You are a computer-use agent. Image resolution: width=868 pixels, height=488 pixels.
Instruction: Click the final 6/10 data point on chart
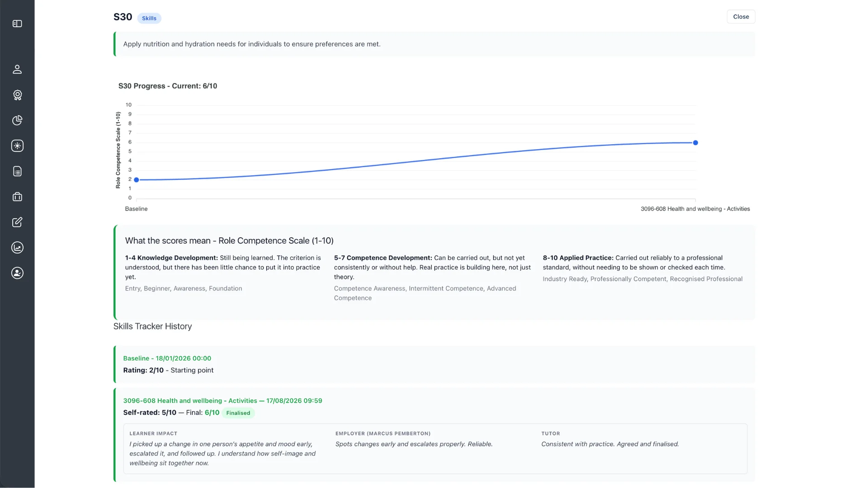pos(695,143)
